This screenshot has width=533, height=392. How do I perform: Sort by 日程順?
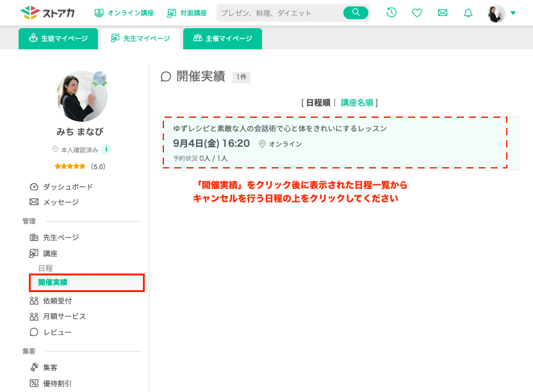[x=318, y=102]
